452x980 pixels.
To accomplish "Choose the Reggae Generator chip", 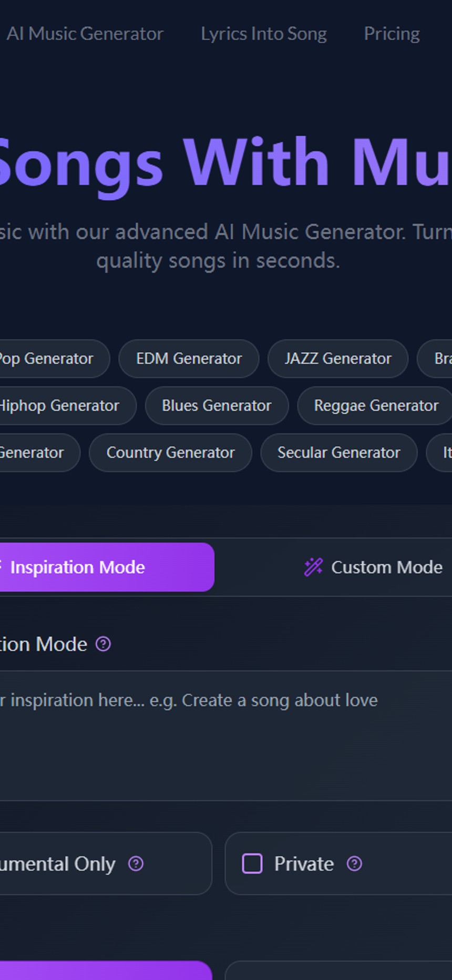I will click(x=375, y=405).
